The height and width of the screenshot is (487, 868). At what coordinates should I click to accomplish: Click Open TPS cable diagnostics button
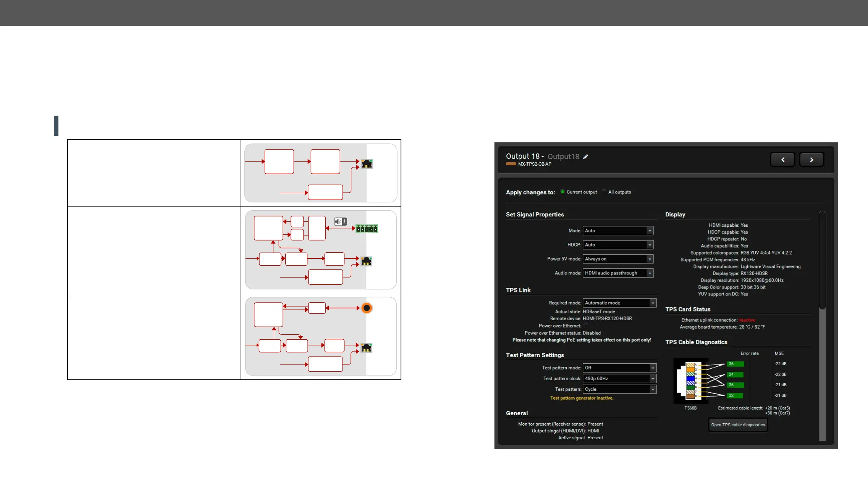click(738, 425)
